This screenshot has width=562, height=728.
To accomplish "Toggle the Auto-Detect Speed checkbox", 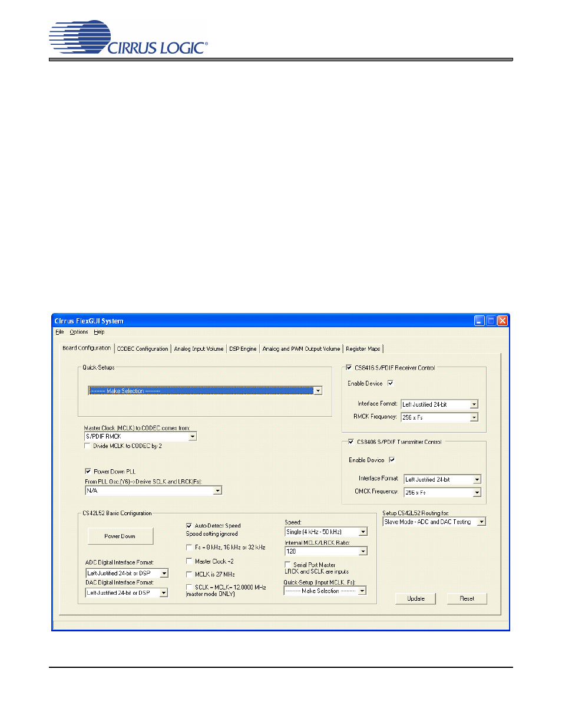I will (189, 525).
